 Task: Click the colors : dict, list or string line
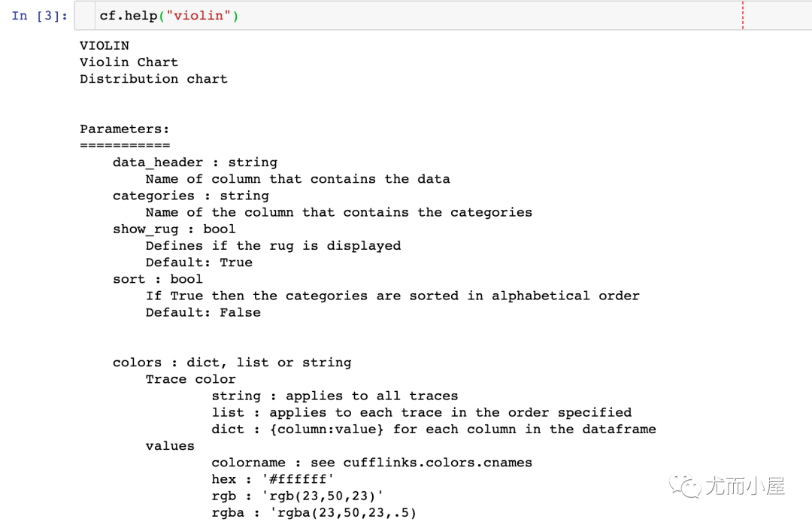[232, 363]
